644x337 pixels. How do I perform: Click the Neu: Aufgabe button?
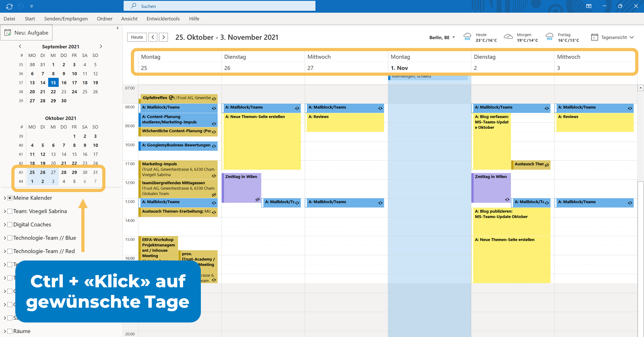tap(27, 33)
